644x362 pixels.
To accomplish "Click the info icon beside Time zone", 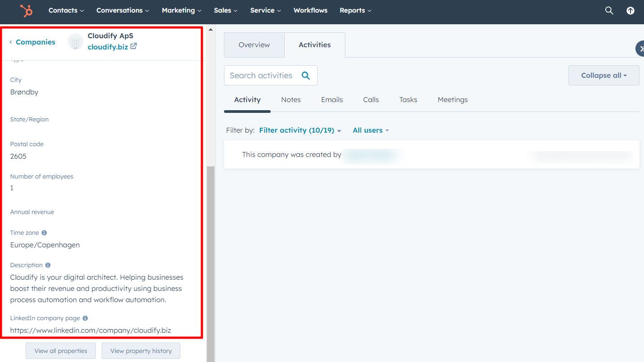I will coord(44,232).
